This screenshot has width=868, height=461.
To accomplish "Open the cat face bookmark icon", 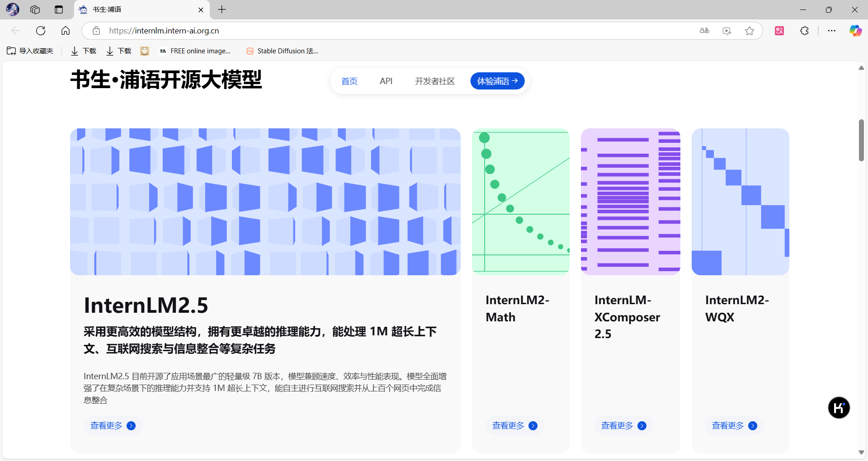I will pyautogui.click(x=145, y=51).
